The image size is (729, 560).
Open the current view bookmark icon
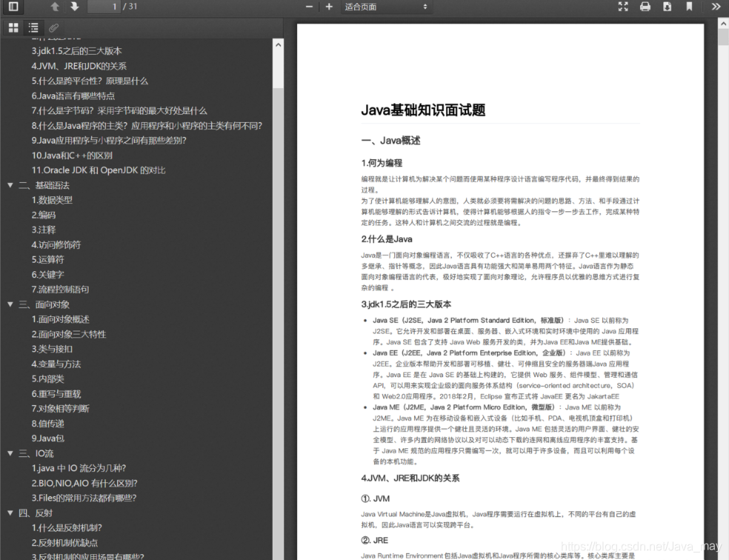[x=689, y=7]
